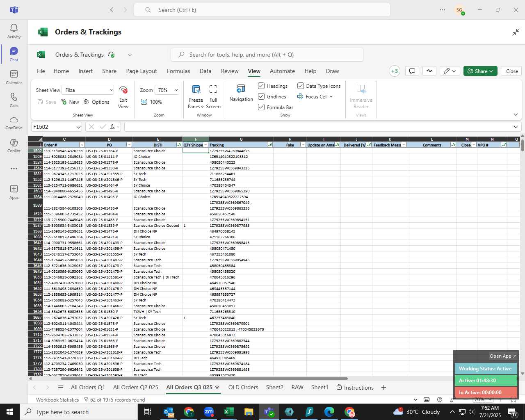Expand the ribbon display options chevron

[516, 115]
